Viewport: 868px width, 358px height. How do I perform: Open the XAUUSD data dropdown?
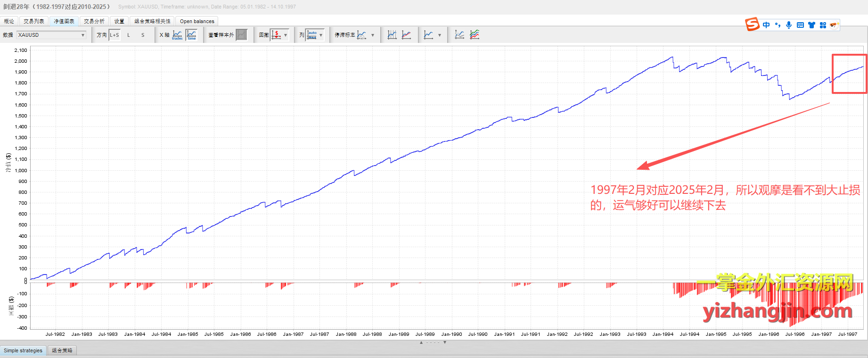click(x=51, y=35)
